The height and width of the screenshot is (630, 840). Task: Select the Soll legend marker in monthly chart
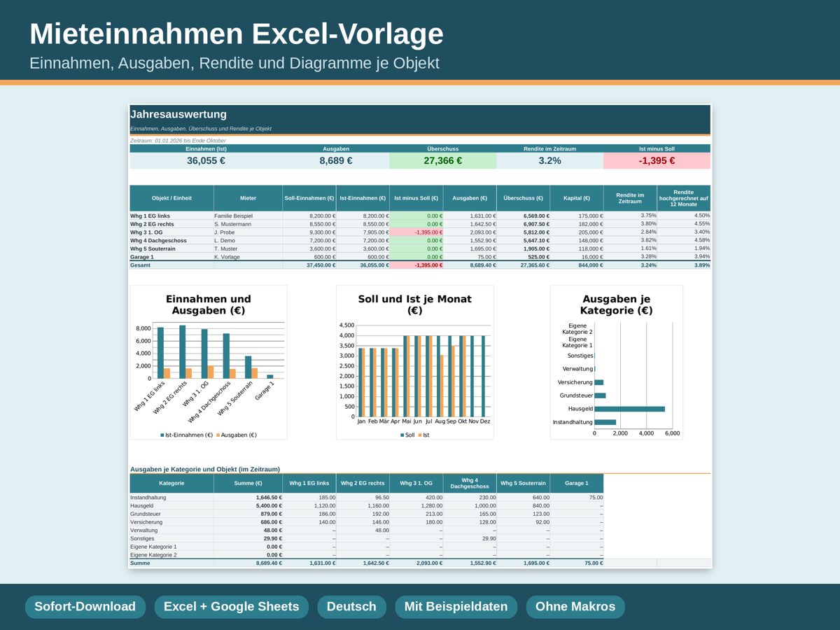coord(402,435)
